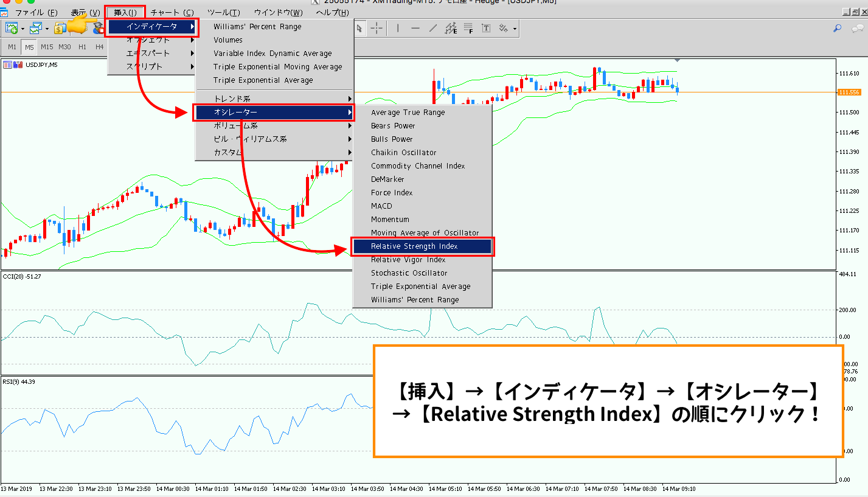
Task: Click the search magnifier icon
Action: (x=838, y=28)
